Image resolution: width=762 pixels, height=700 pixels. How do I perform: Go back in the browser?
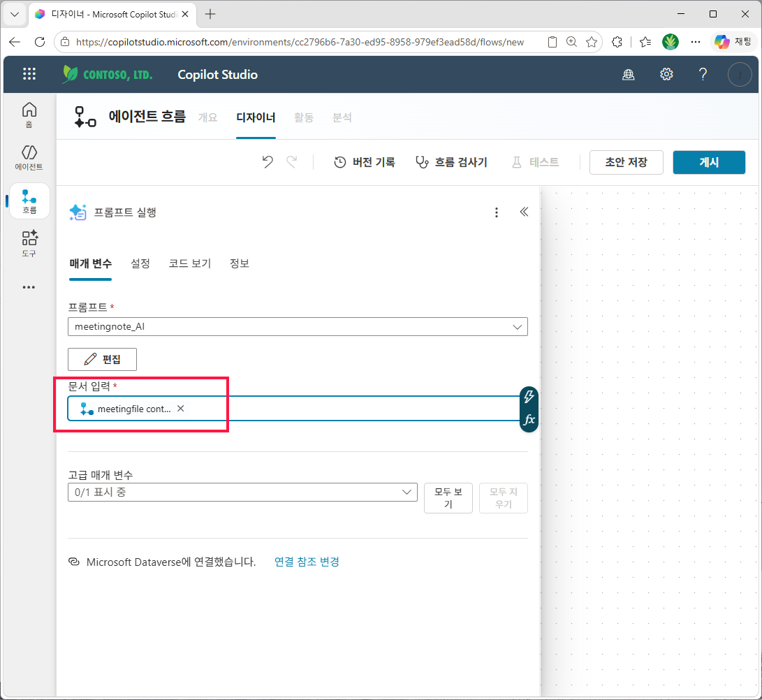coord(15,42)
